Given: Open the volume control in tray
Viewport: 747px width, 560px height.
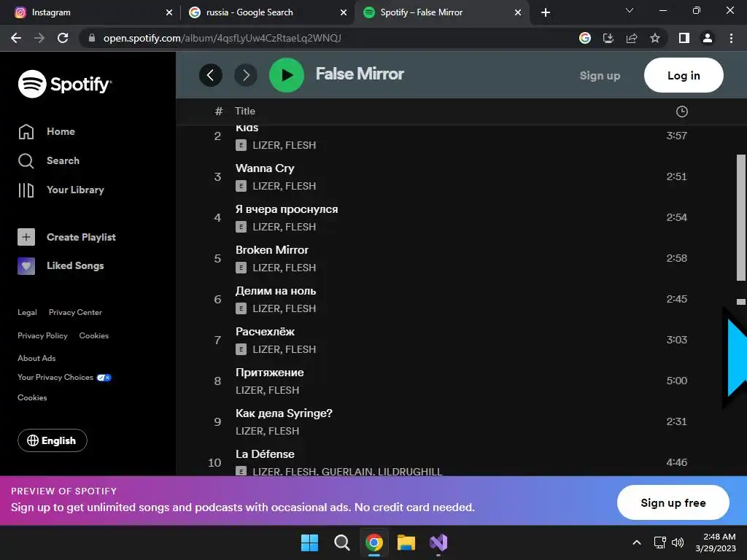Looking at the screenshot, I should coord(678,542).
